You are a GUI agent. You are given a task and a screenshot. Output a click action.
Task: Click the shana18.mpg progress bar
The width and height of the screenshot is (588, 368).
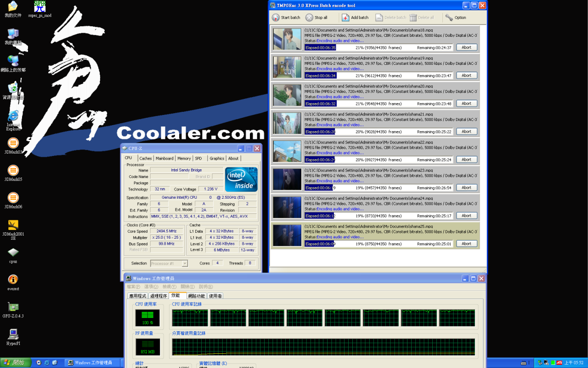click(379, 47)
